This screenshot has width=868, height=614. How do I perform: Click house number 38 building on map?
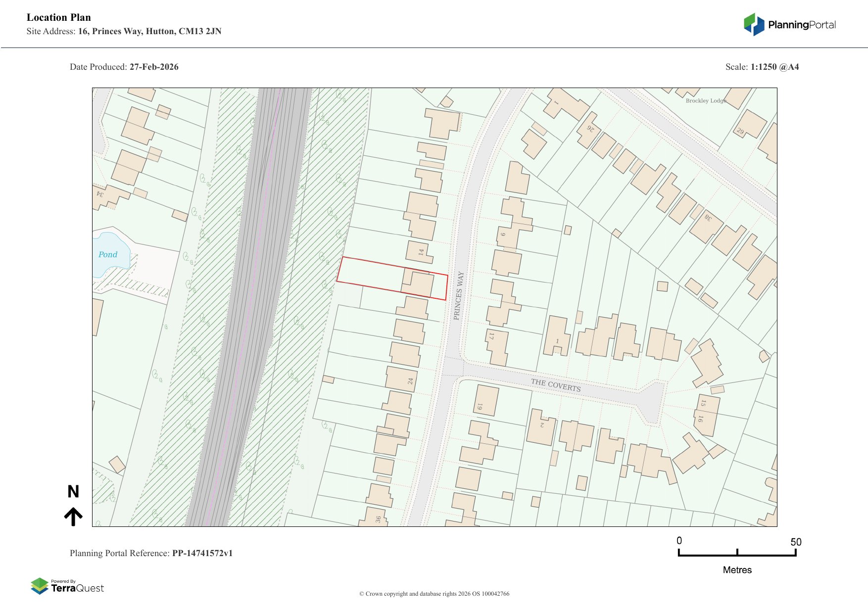706,225
